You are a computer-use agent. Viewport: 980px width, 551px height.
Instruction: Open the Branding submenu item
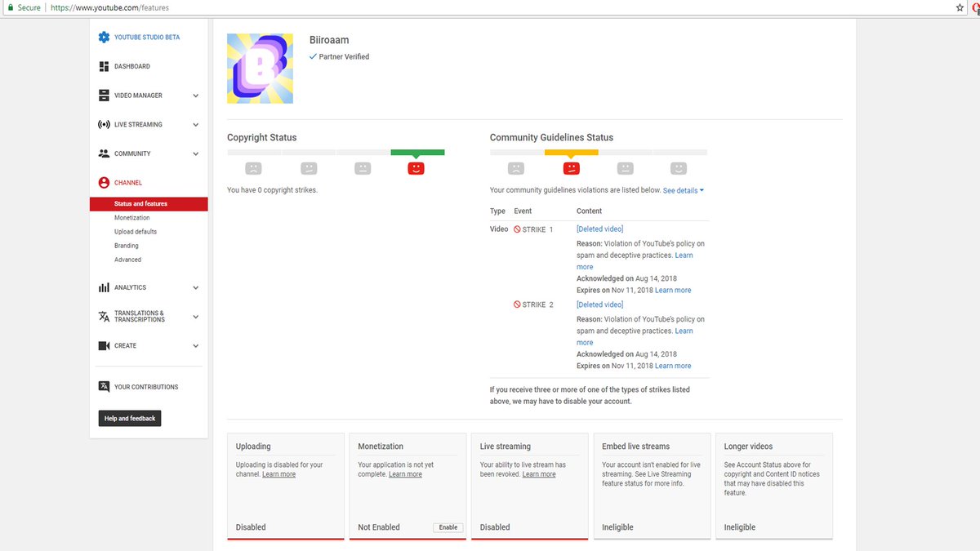pyautogui.click(x=127, y=246)
